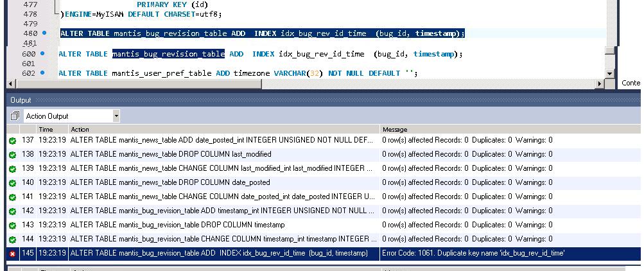
Task: Click the green success icon on row 137
Action: tap(12, 140)
